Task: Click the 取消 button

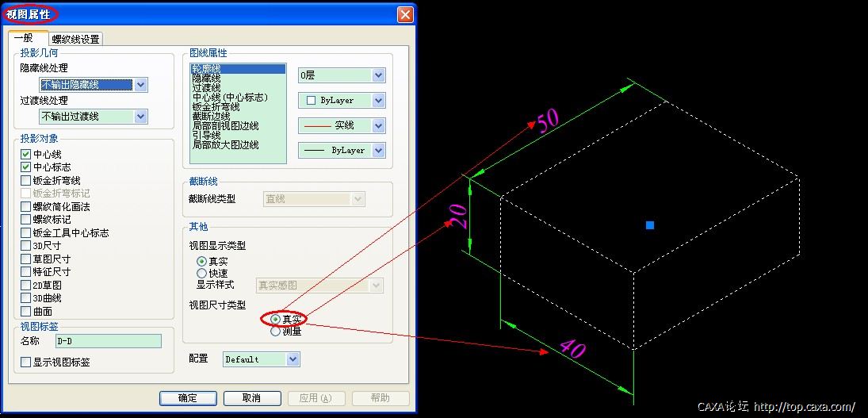Action: [252, 398]
